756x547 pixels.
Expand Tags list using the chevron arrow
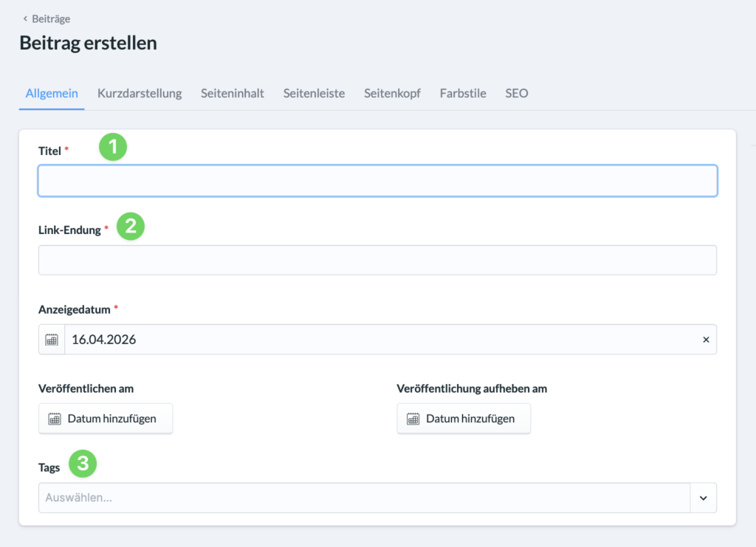703,498
